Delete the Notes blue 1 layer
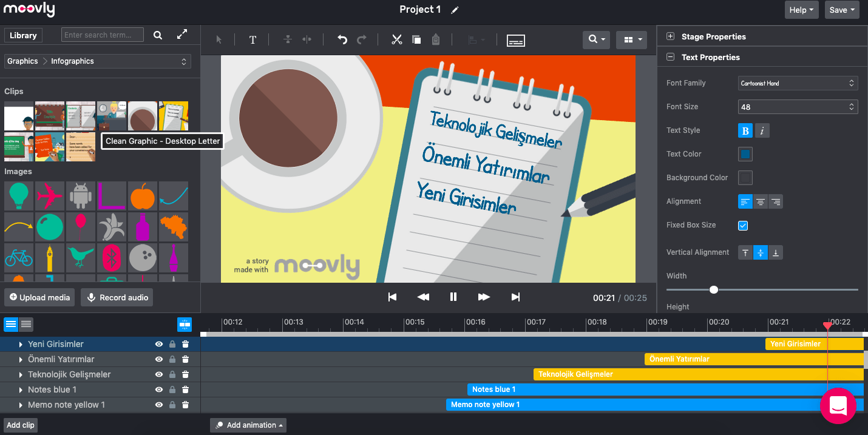 tap(186, 389)
